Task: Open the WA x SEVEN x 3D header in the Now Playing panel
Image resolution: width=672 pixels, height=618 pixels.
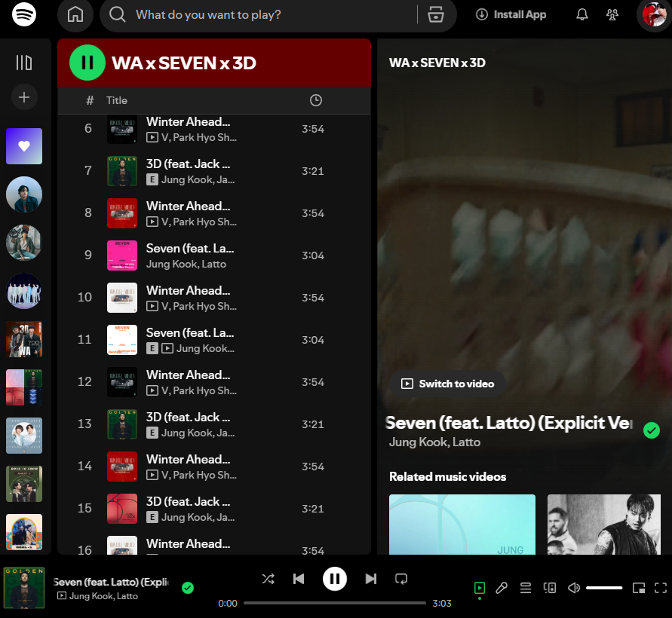Action: pos(437,63)
